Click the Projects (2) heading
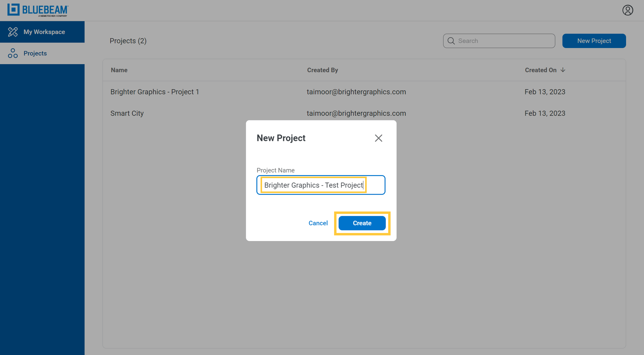The height and width of the screenshot is (355, 644). coord(128,41)
